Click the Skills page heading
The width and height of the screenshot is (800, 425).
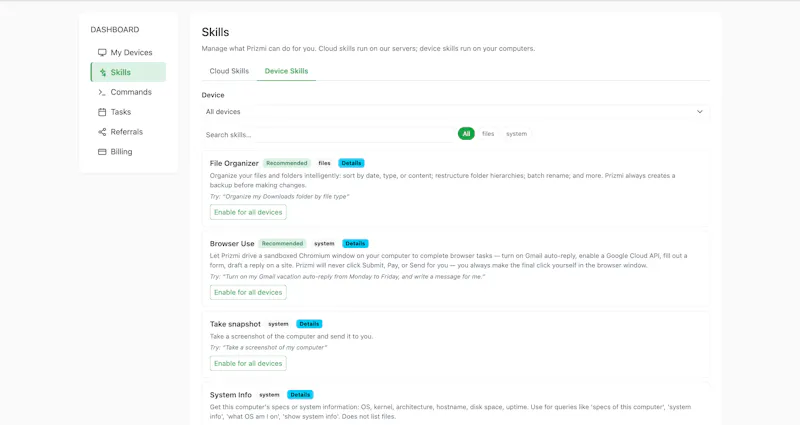click(x=215, y=32)
